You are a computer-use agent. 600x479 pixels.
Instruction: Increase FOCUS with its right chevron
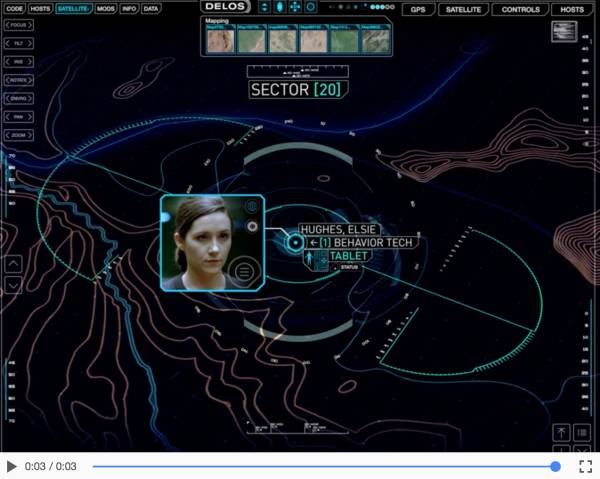click(30, 25)
